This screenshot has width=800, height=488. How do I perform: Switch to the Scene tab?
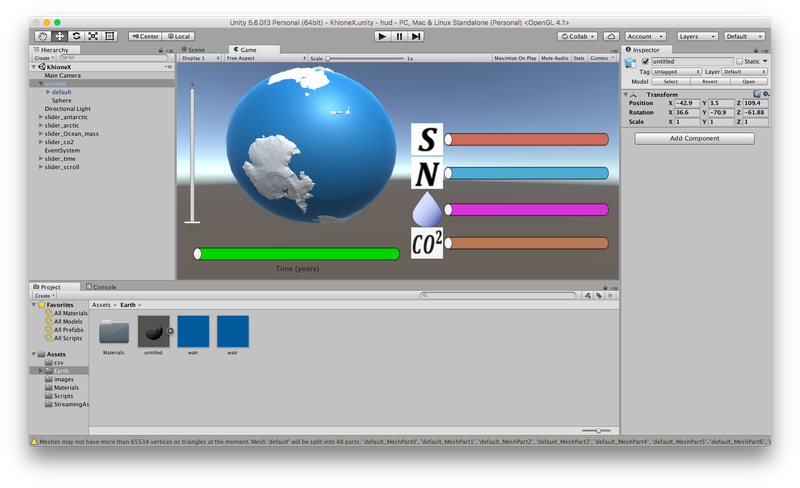point(195,49)
